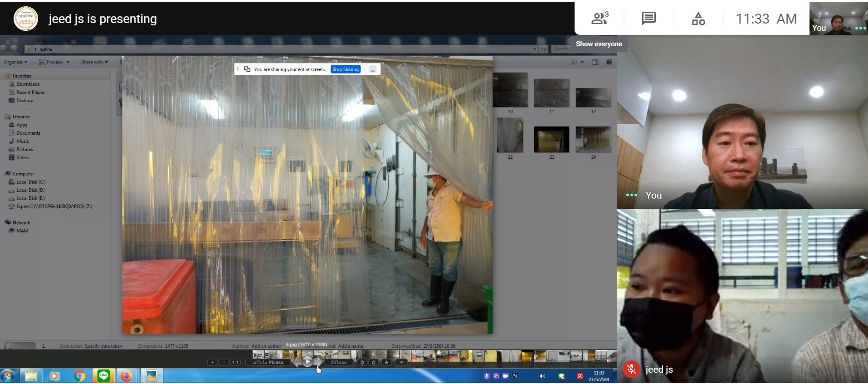Zoom out with the minus button
This screenshot has height=384, width=868.
pos(224,363)
